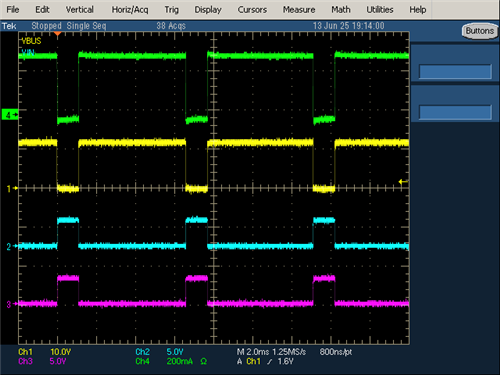Open the Cursors menu
This screenshot has height=375, width=500.
coord(252,10)
